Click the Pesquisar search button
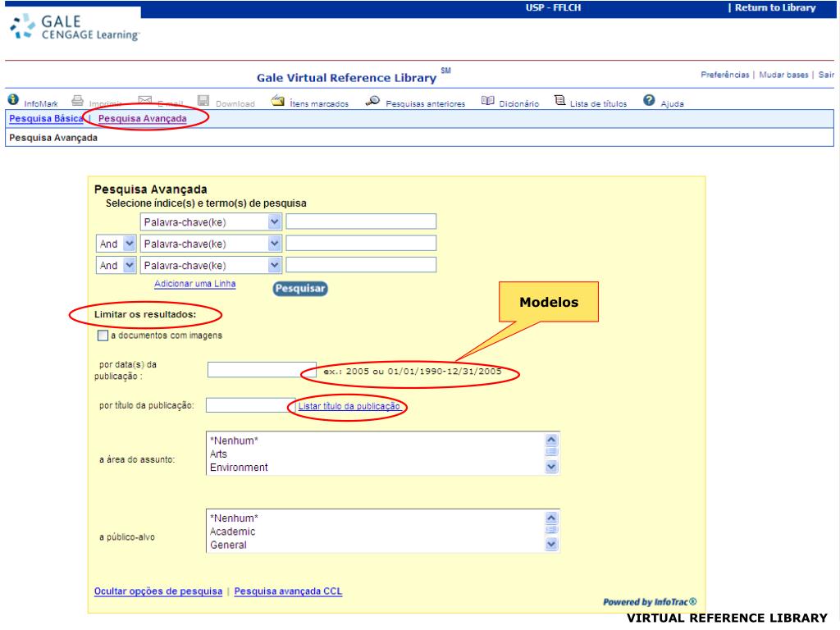The width and height of the screenshot is (840, 630). click(300, 288)
